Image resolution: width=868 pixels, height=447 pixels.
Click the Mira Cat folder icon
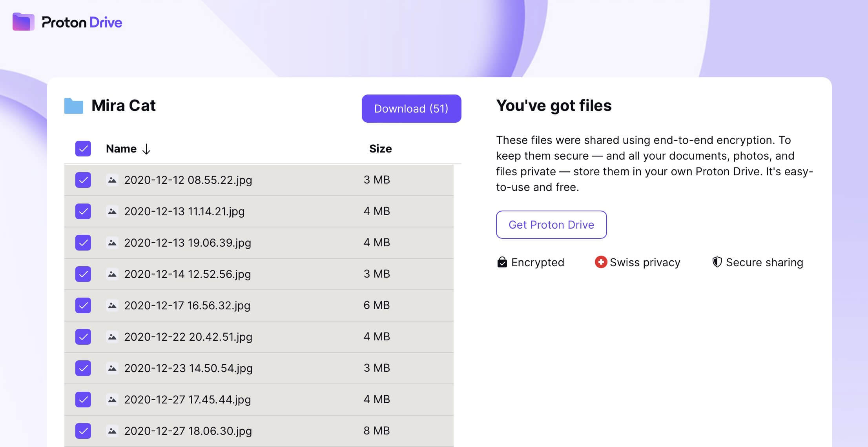[74, 106]
